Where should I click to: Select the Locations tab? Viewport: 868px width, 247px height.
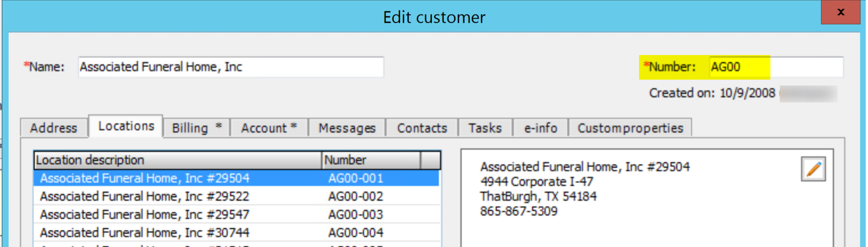pyautogui.click(x=126, y=126)
